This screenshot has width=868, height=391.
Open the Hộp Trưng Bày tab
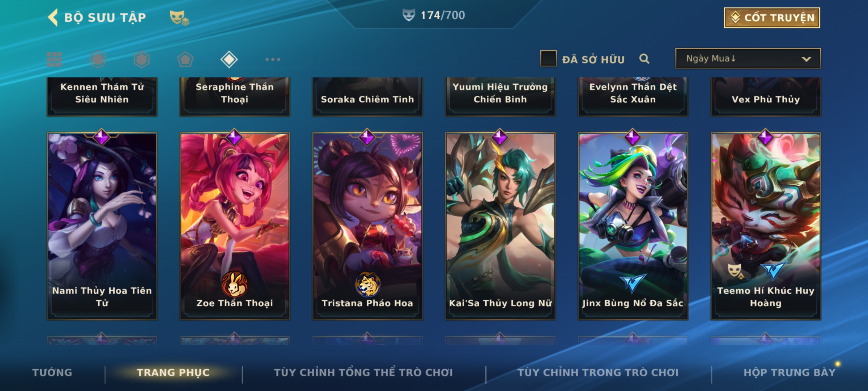[790, 373]
